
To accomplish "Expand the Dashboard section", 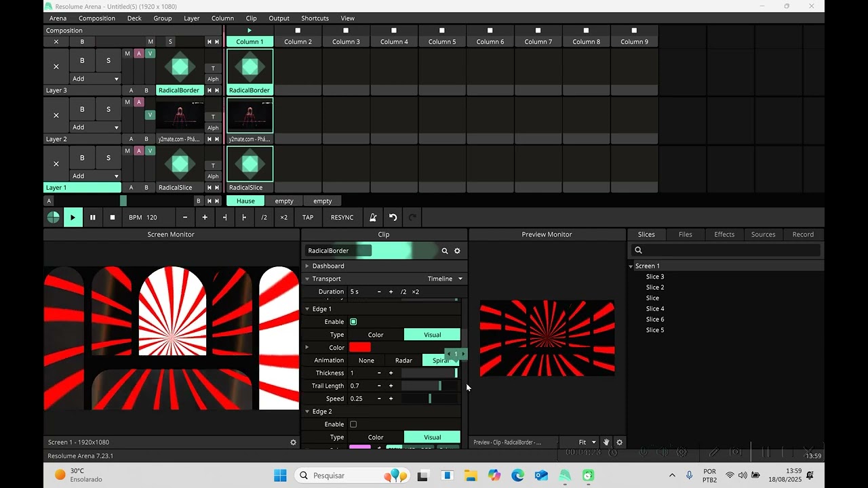I will pos(307,266).
